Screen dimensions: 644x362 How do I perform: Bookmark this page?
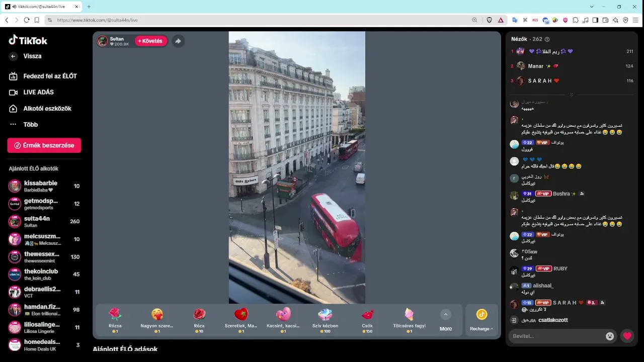coord(37,20)
